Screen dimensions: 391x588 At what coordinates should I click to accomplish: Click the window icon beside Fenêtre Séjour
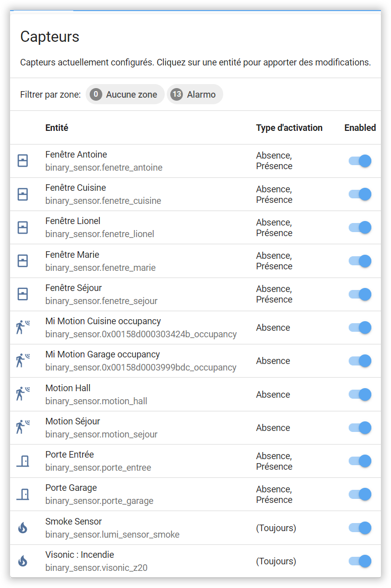pyautogui.click(x=23, y=294)
